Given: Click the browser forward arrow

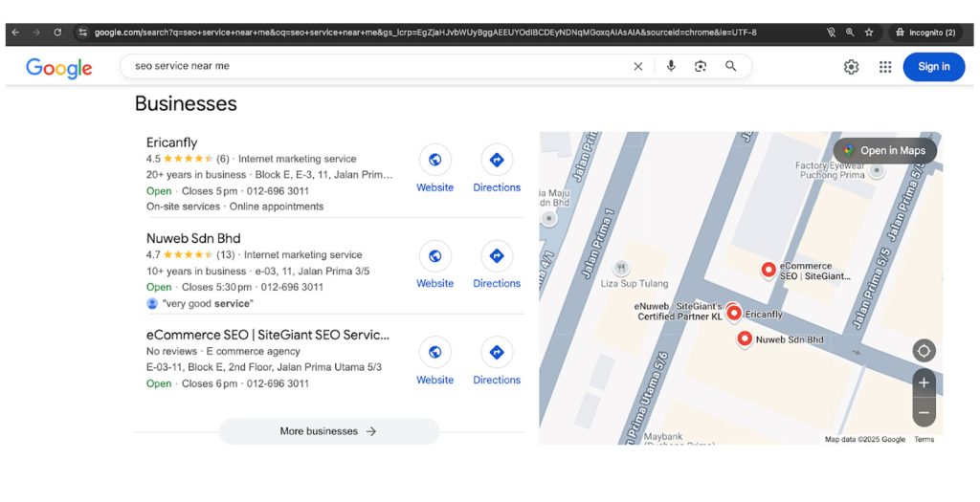Looking at the screenshot, I should pos(36,33).
